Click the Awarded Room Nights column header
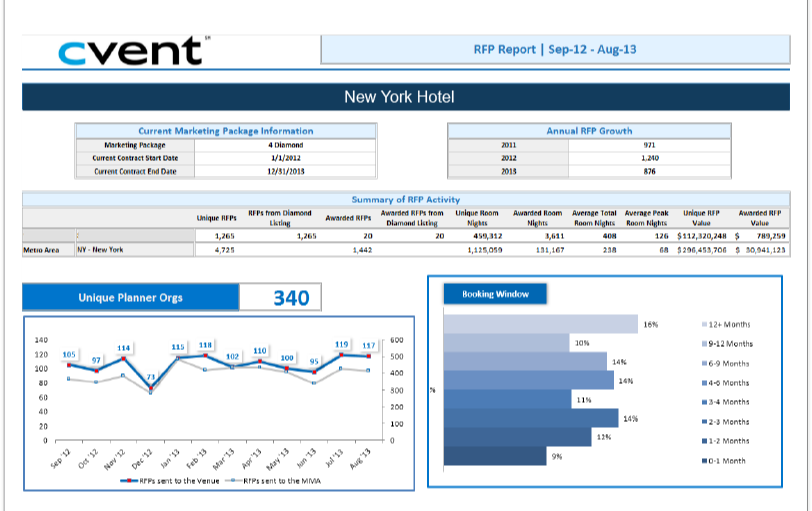The width and height of the screenshot is (812, 511). pyautogui.click(x=538, y=218)
